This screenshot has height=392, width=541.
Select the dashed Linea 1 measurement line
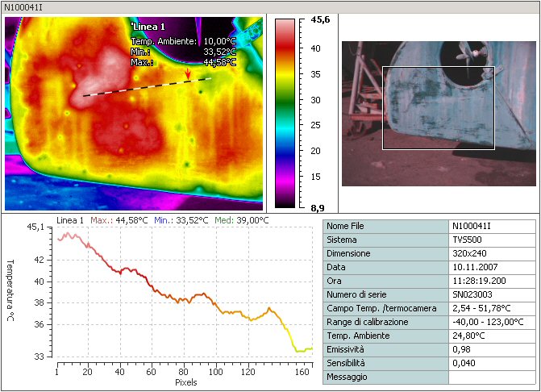pyautogui.click(x=145, y=87)
